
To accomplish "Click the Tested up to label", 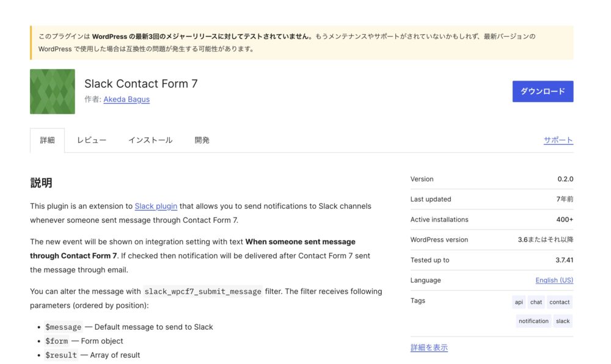I will point(430,260).
